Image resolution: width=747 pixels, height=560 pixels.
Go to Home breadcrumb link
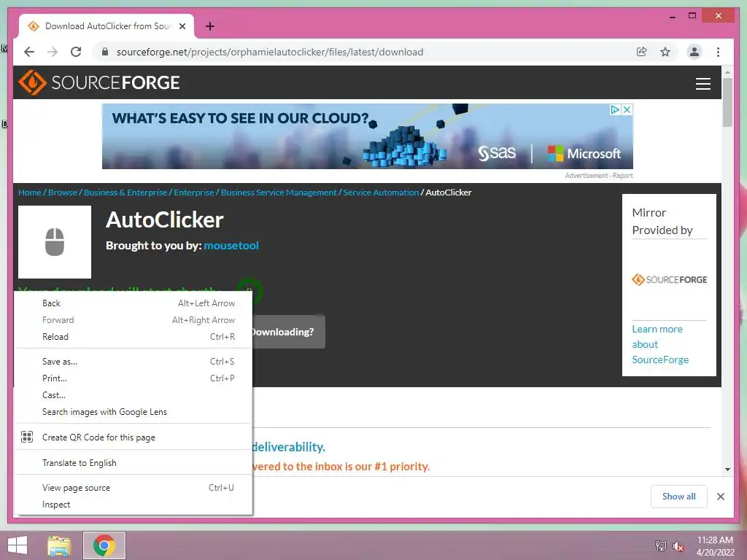point(29,192)
